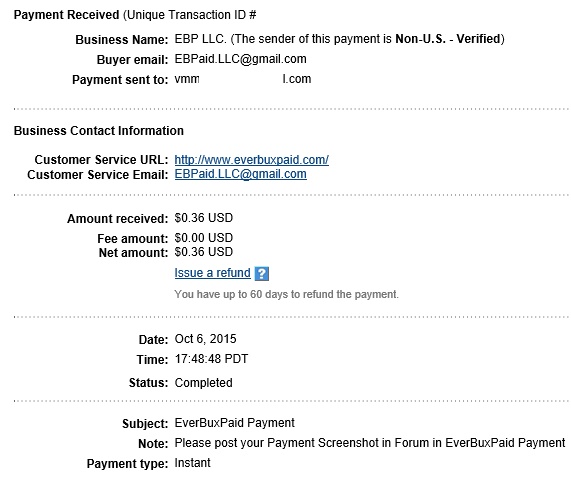
Task: Click the Payment Received heading
Action: coord(66,15)
